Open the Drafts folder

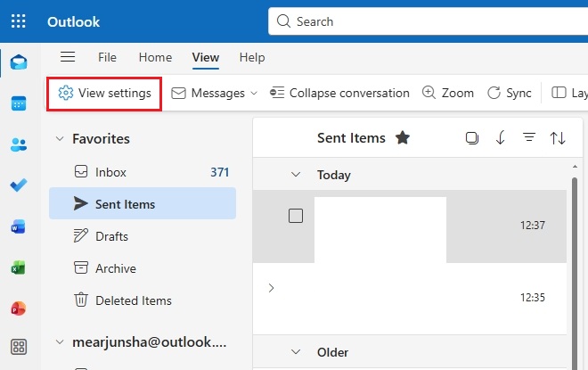click(143, 236)
